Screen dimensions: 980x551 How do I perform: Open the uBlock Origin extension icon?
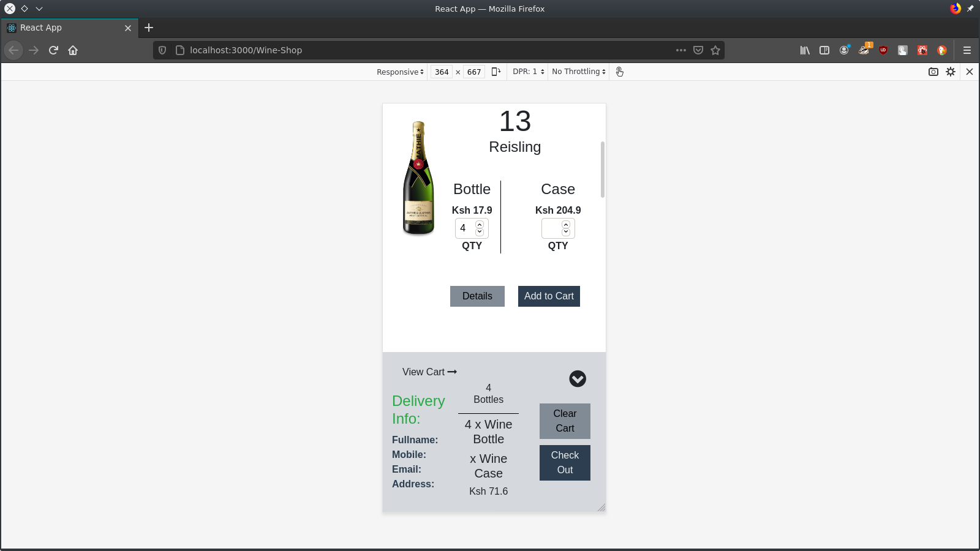[x=883, y=50]
